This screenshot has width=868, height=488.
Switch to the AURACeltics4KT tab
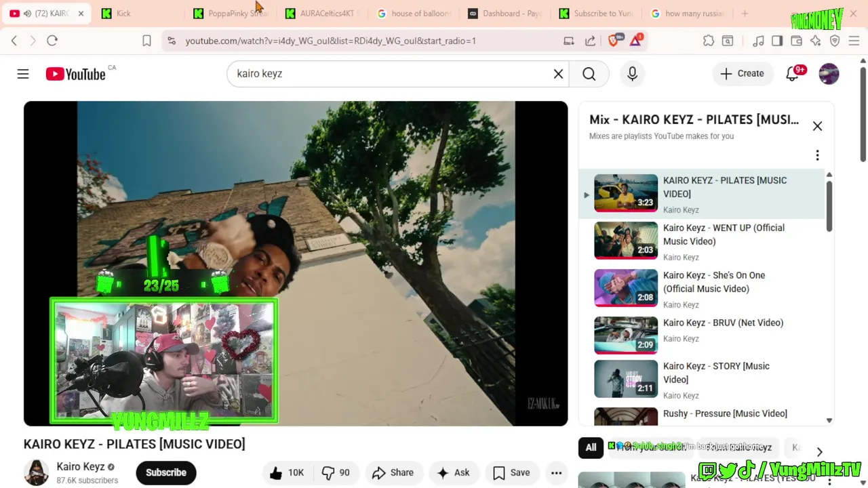pyautogui.click(x=323, y=14)
